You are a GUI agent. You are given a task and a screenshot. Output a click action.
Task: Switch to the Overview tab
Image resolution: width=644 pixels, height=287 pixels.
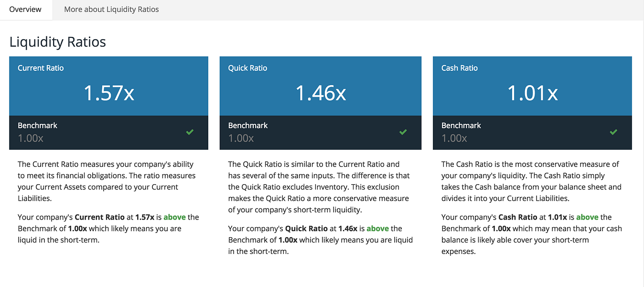25,9
